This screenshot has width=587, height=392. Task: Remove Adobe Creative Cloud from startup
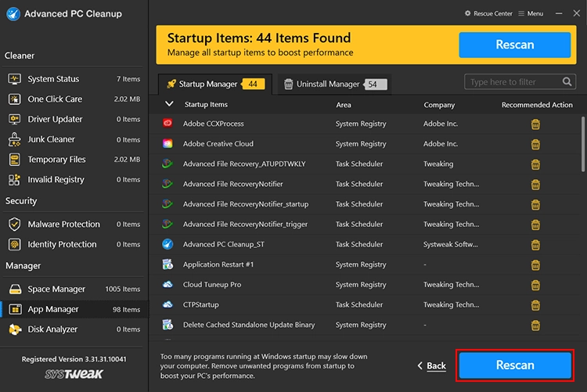pyautogui.click(x=535, y=144)
